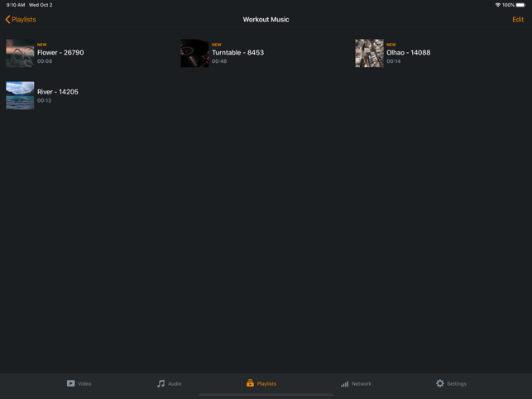Tap the 100% battery percentage
This screenshot has width=532, height=399.
[508, 5]
